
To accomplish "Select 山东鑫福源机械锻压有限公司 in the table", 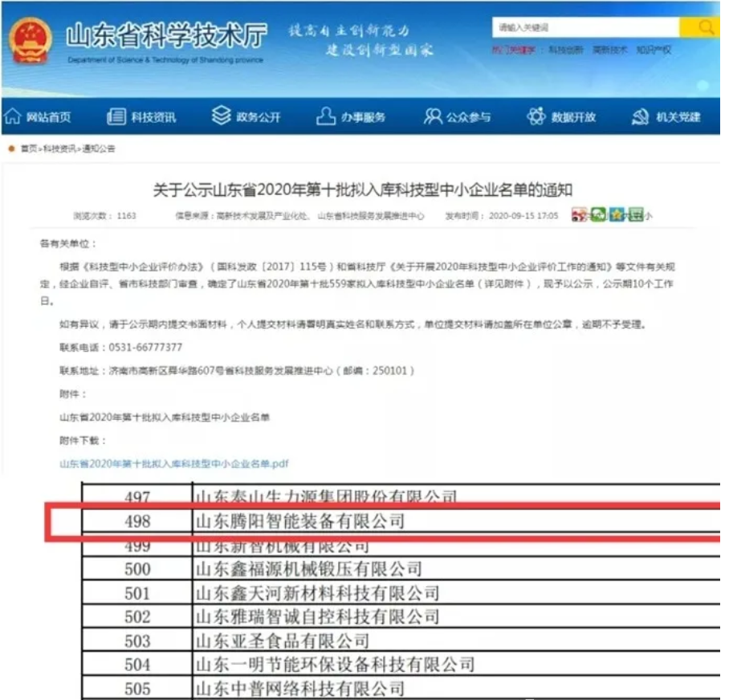I will click(309, 569).
